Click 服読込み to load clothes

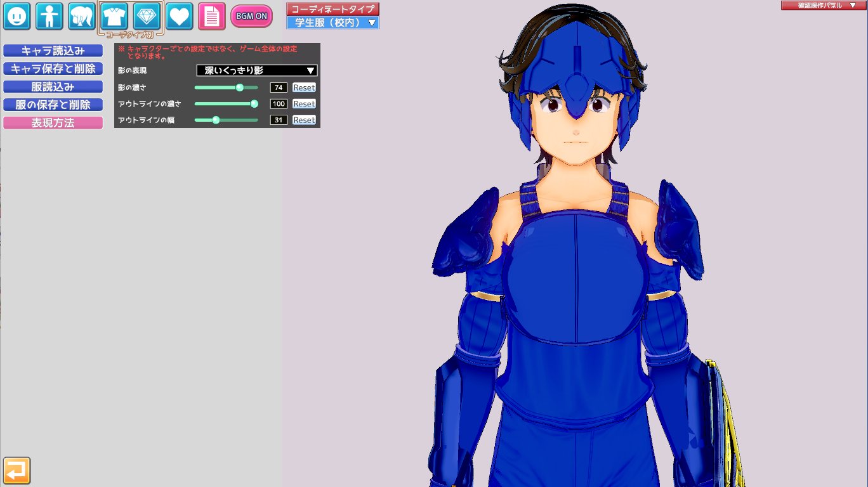(x=53, y=87)
